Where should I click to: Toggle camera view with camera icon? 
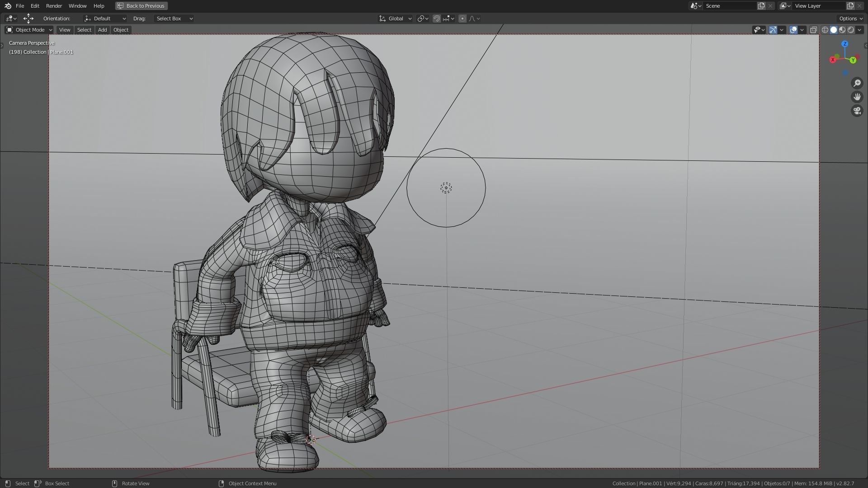click(857, 111)
